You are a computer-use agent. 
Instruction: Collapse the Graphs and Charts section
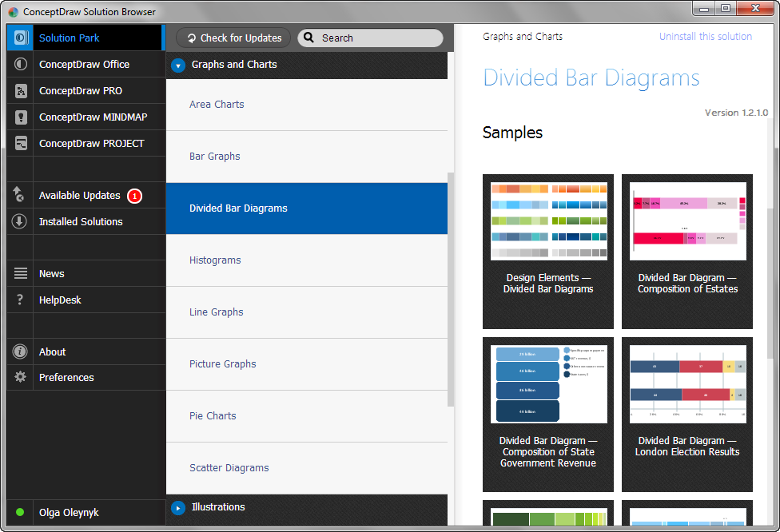178,66
